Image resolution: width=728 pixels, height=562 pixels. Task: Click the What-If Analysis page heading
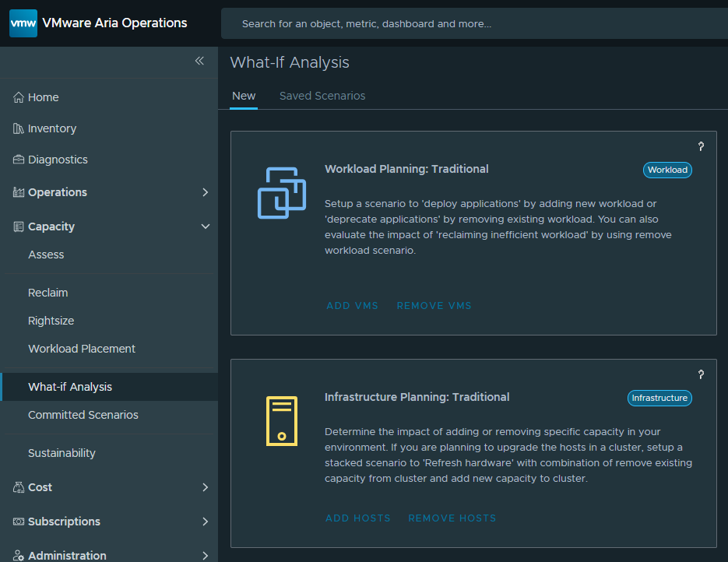(290, 62)
